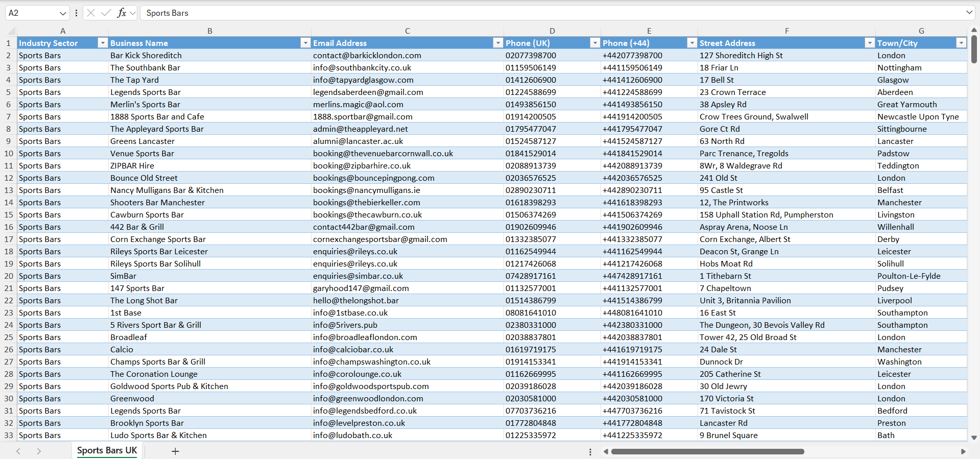980x459 pixels.
Task: Click the horizontal scrollbar thumb
Action: (x=708, y=451)
